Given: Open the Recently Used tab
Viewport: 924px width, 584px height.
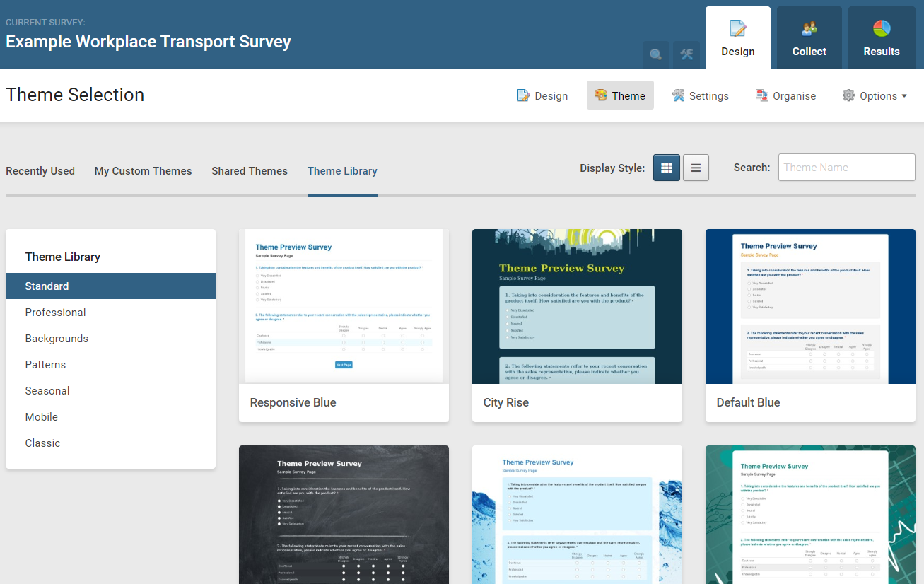Looking at the screenshot, I should (40, 170).
